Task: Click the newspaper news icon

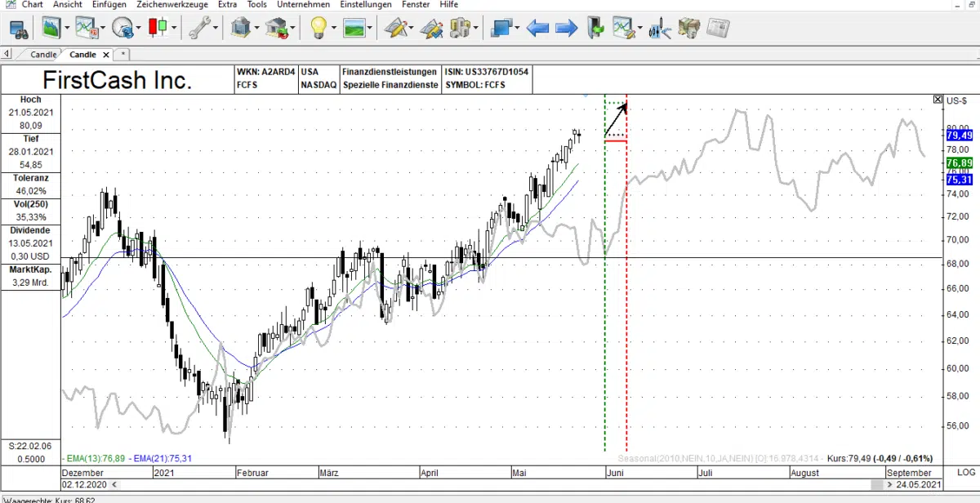Action: (x=718, y=29)
